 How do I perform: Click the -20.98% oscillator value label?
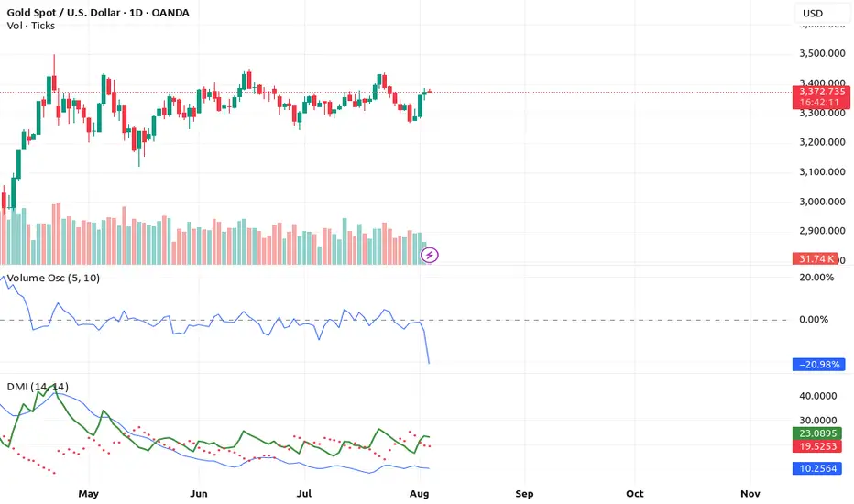(818, 365)
